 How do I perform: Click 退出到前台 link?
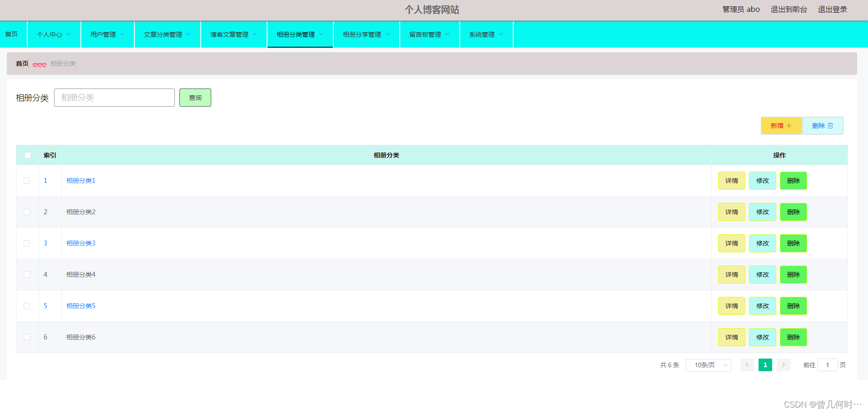point(789,10)
